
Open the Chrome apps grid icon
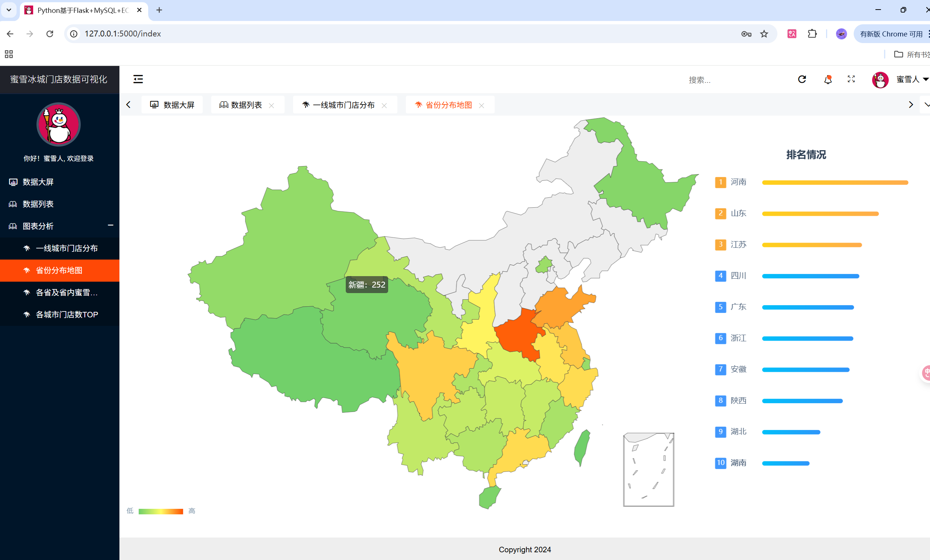9,54
